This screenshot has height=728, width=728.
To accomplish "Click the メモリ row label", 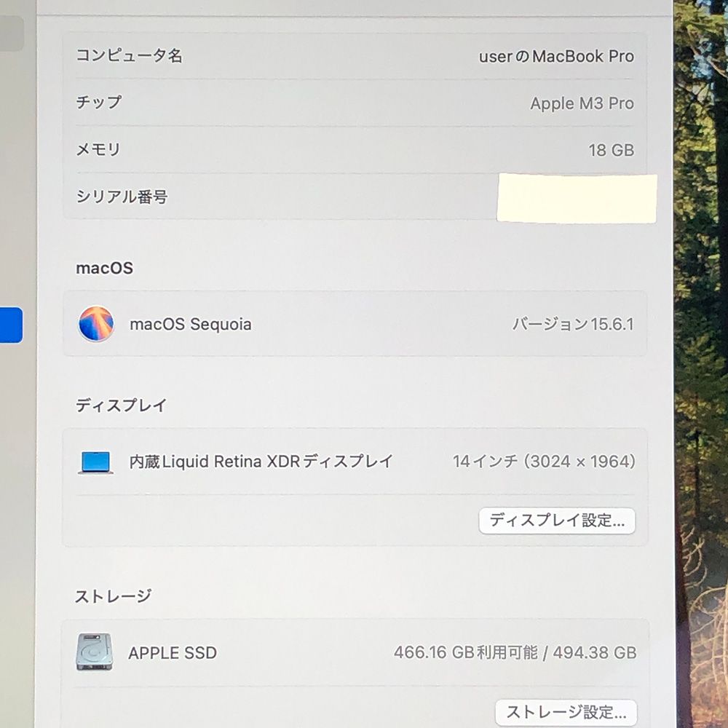I will (98, 149).
